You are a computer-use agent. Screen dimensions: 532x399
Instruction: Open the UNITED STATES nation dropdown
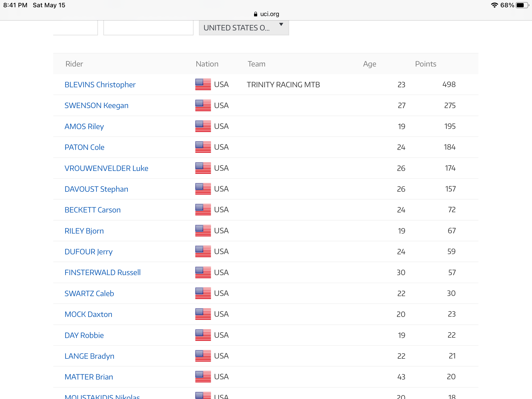click(237, 28)
